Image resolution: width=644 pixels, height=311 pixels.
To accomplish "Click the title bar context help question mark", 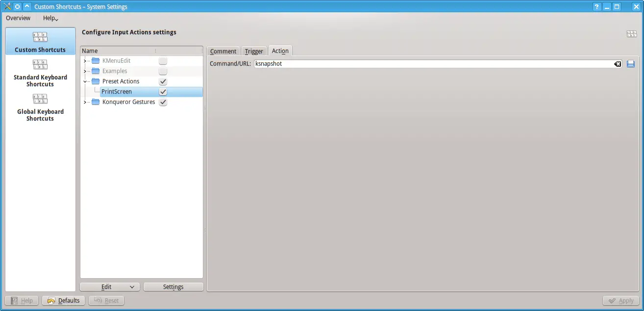I will click(x=597, y=7).
